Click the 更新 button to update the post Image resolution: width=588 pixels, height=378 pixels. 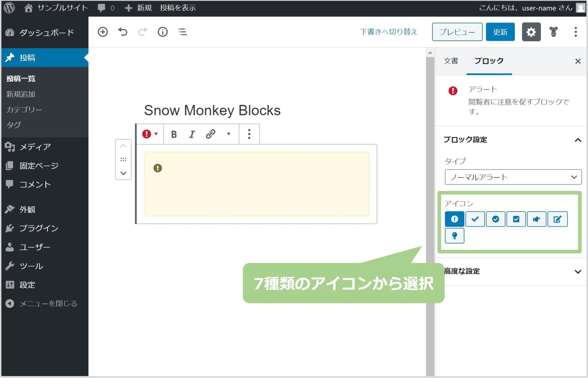(500, 32)
